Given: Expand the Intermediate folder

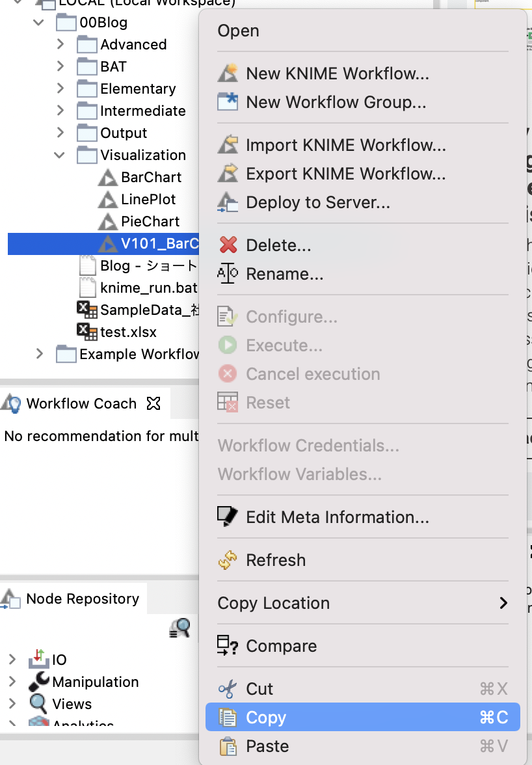Looking at the screenshot, I should (x=60, y=111).
